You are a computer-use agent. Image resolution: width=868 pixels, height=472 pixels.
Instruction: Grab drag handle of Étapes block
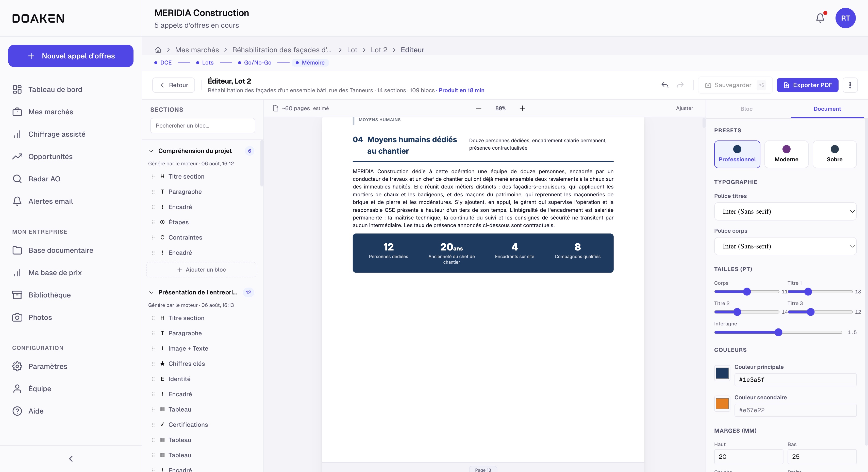[x=153, y=222]
